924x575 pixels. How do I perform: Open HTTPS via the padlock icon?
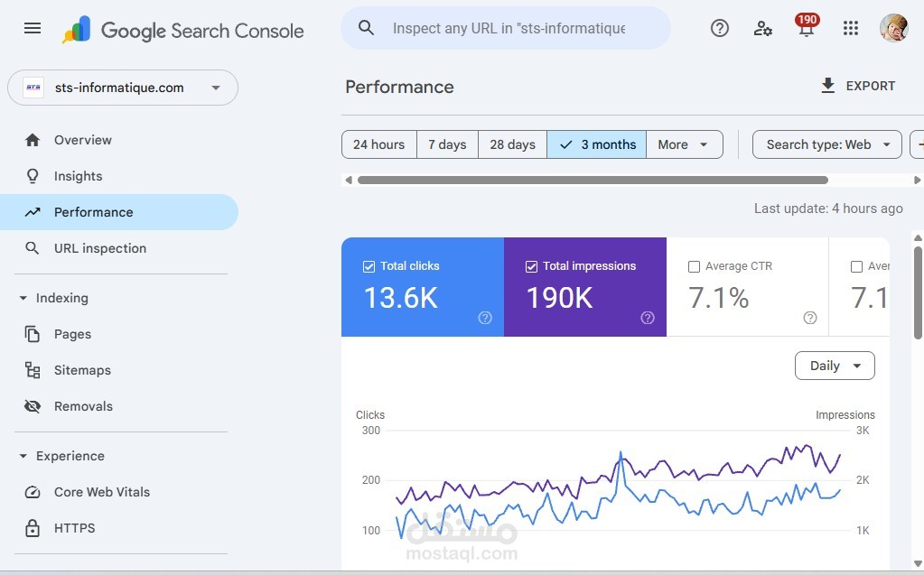(x=33, y=528)
